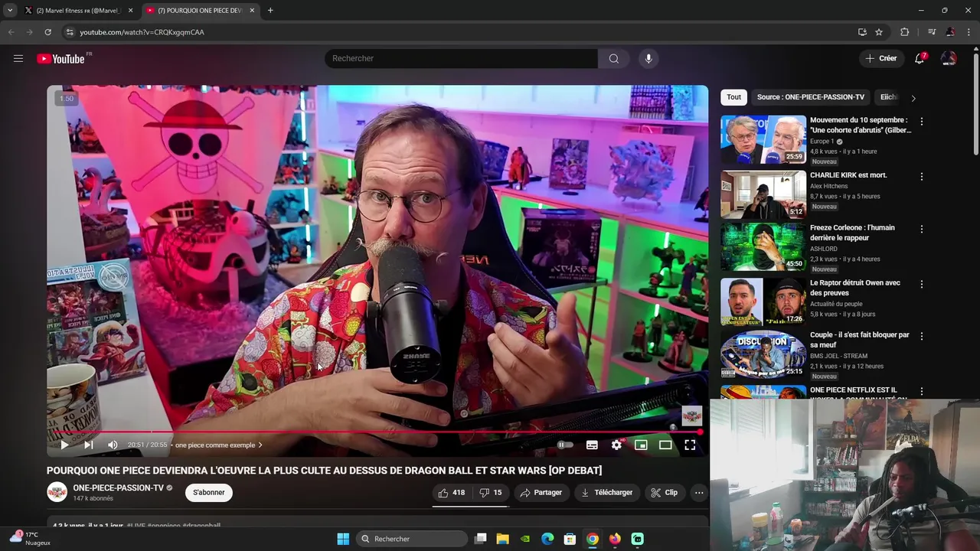Start voice search with the microphone icon
This screenshot has height=551, width=980.
click(x=648, y=58)
